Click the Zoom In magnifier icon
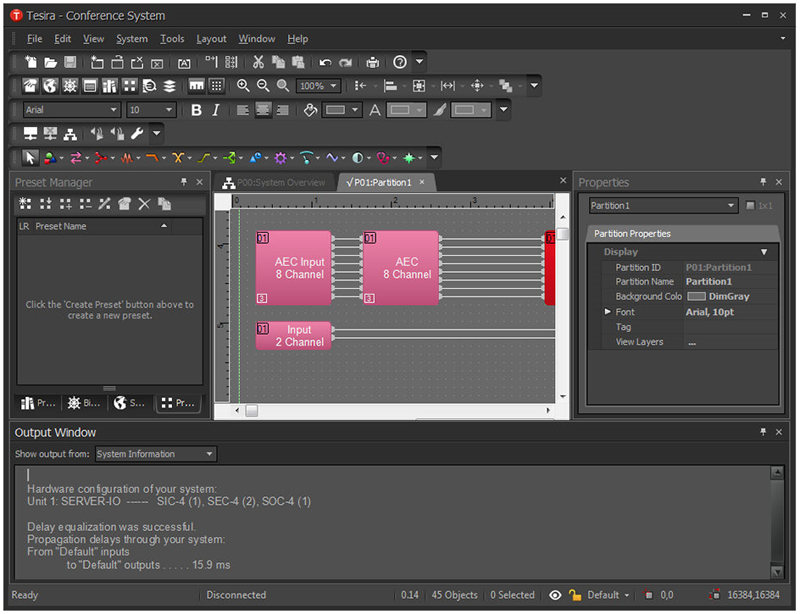800x614 pixels. 243,86
